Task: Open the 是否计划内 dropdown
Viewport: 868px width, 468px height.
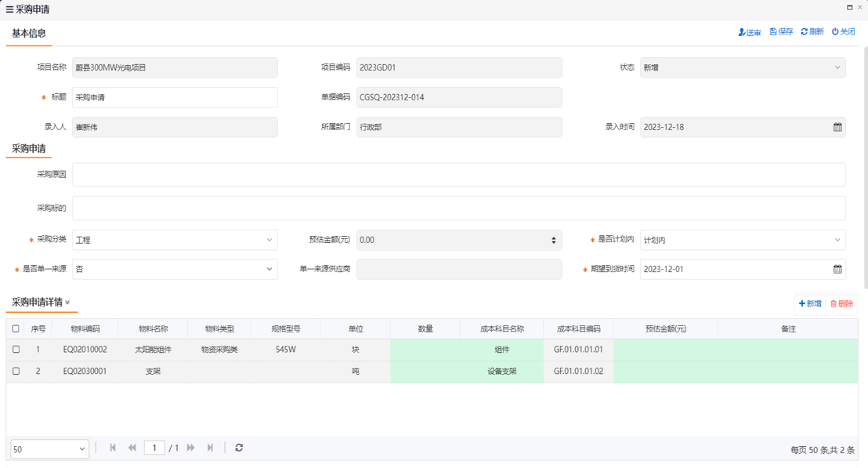Action: click(743, 240)
